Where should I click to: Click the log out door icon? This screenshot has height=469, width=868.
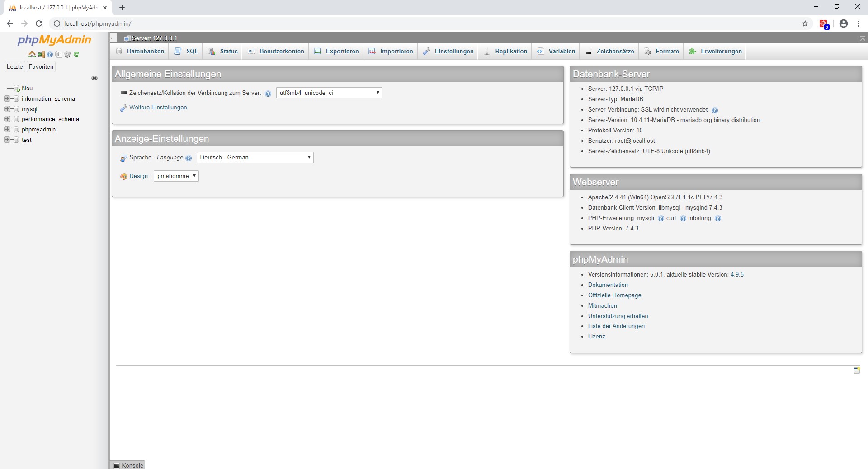click(x=41, y=54)
